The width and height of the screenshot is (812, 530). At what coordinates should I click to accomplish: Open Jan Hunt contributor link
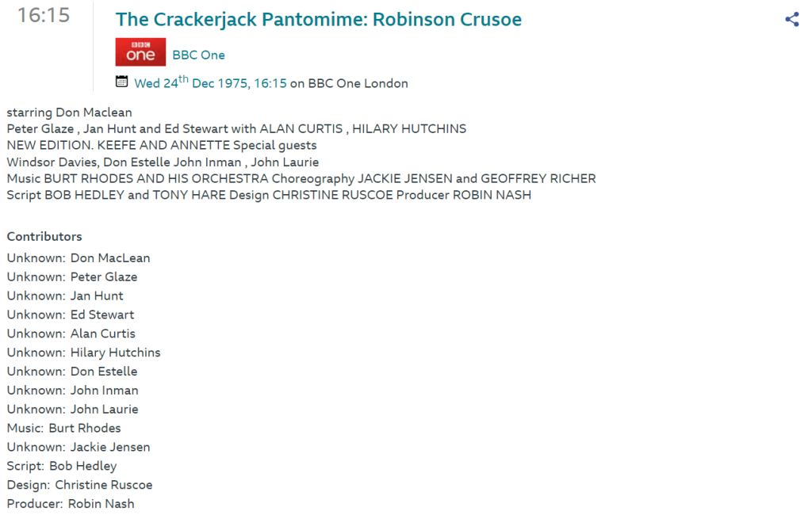(97, 296)
